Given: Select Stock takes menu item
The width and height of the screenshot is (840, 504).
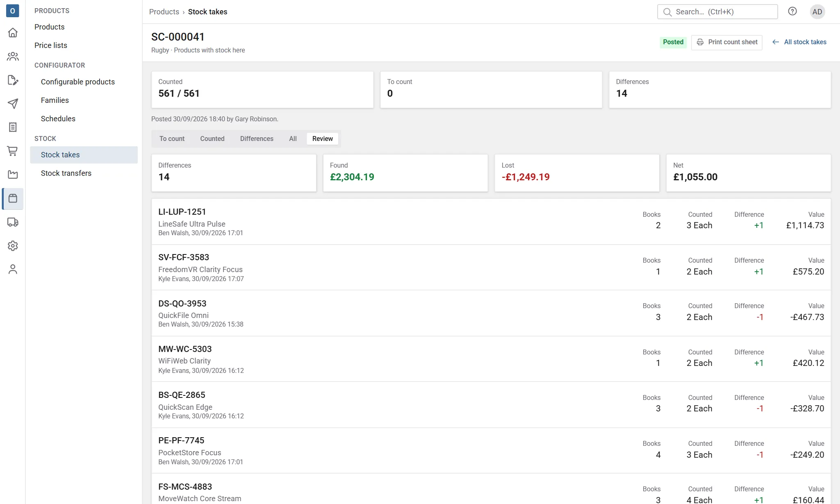Looking at the screenshot, I should click(x=84, y=155).
